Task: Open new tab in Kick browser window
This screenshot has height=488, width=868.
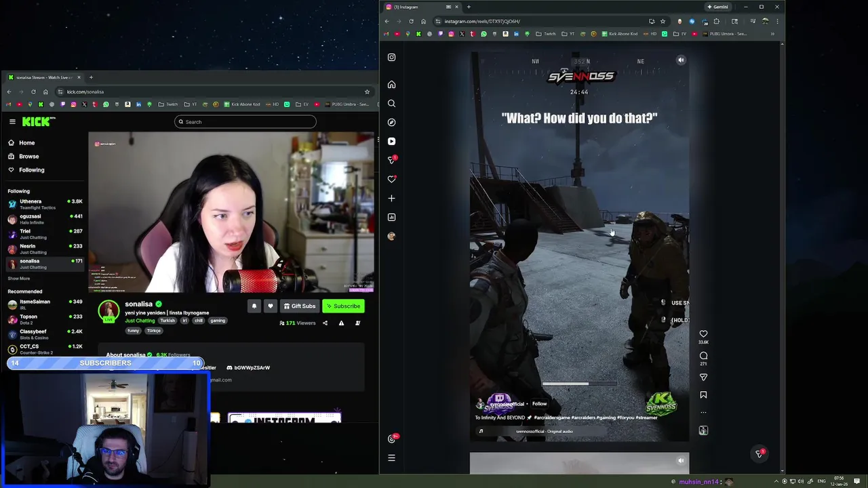Action: 91,77
